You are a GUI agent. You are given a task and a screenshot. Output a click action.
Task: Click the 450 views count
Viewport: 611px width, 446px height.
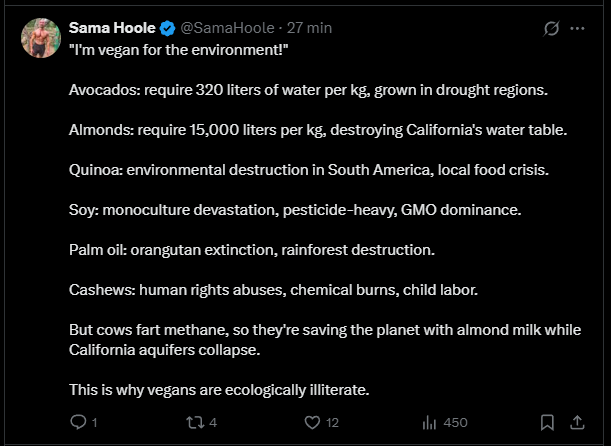pos(456,423)
